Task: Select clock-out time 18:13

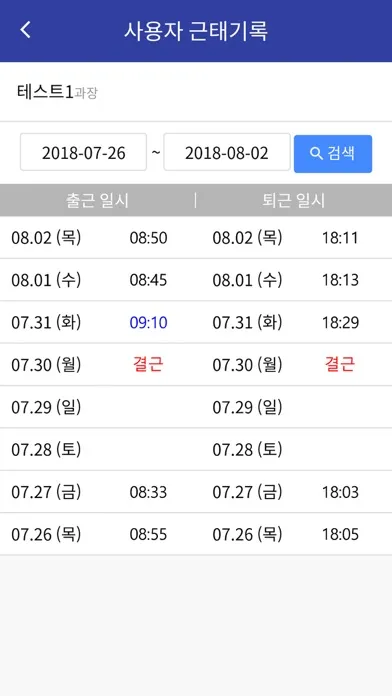Action: coord(340,280)
